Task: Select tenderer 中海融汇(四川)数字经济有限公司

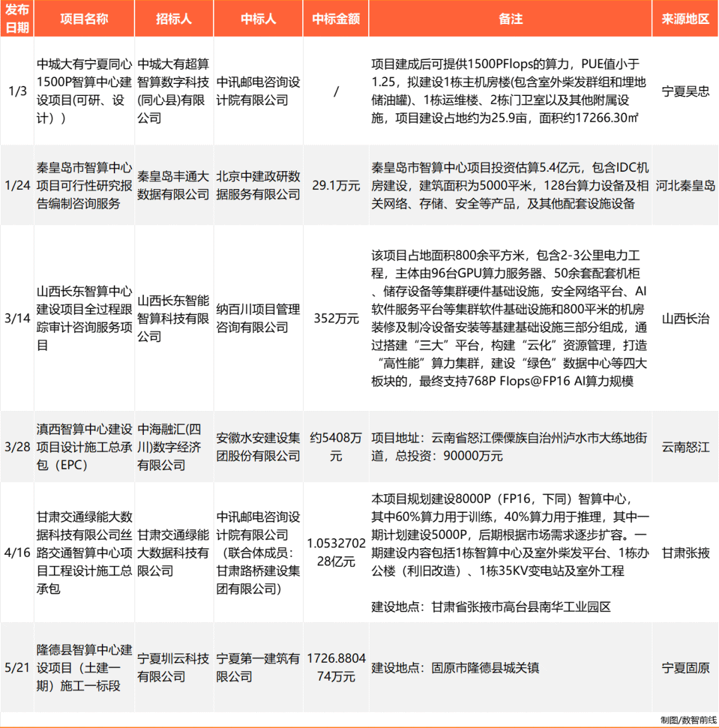Action: pos(169,447)
